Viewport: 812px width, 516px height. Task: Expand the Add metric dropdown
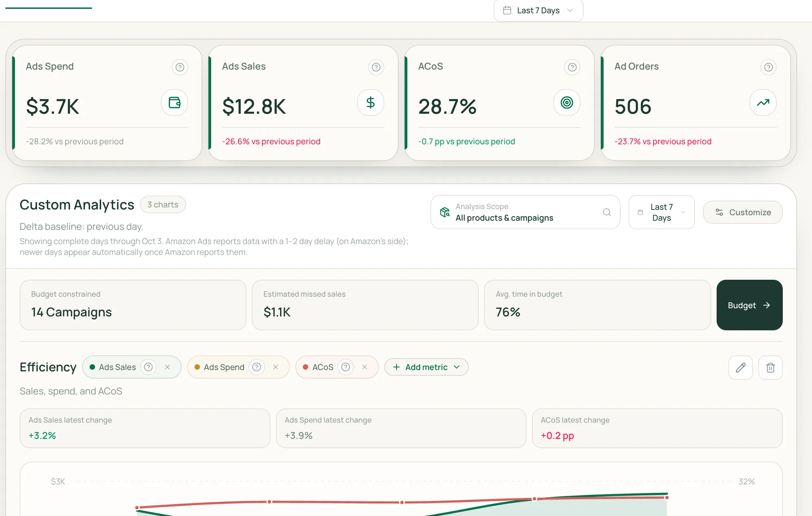point(426,367)
